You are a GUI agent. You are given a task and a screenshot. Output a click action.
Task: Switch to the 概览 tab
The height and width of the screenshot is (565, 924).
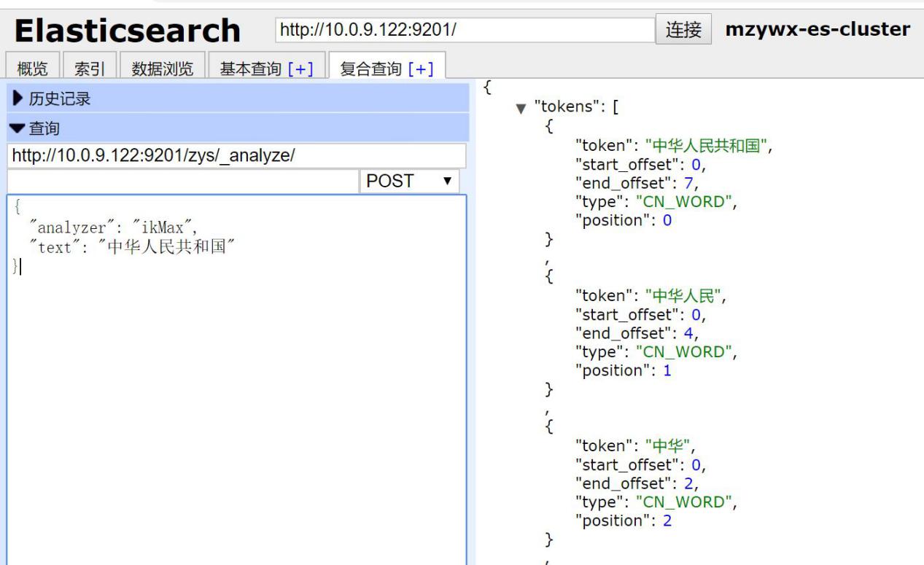pos(32,69)
